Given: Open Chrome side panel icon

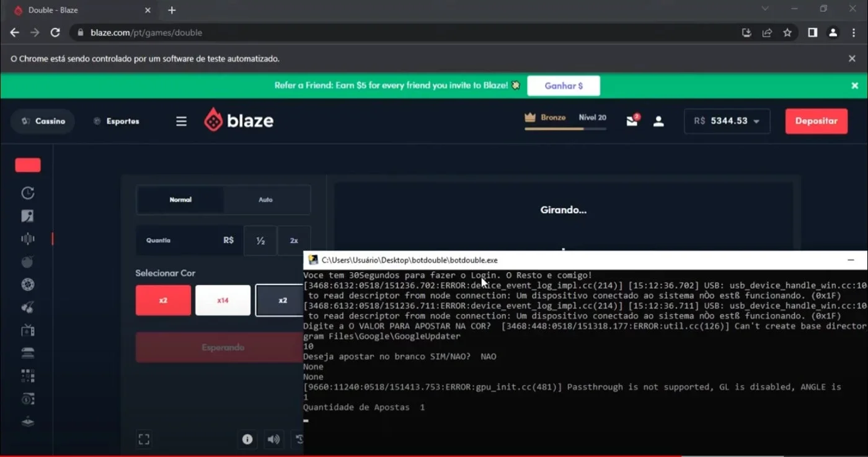Looking at the screenshot, I should pyautogui.click(x=813, y=33).
